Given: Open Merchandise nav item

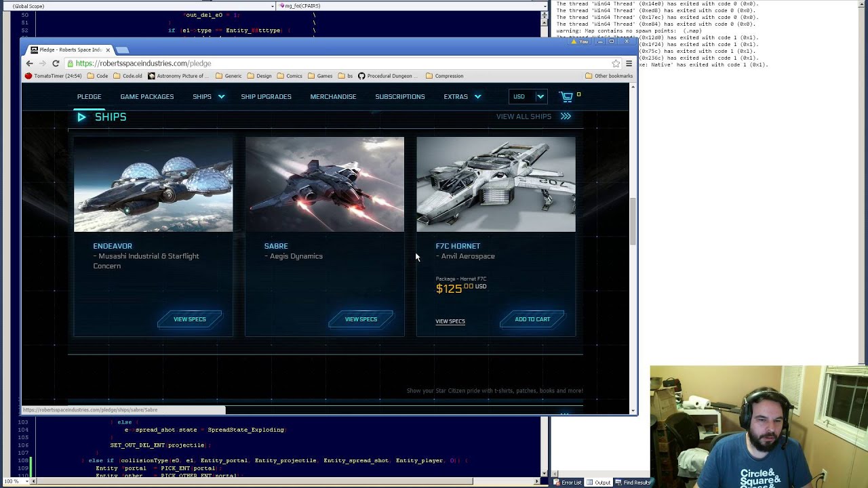Looking at the screenshot, I should pos(333,97).
